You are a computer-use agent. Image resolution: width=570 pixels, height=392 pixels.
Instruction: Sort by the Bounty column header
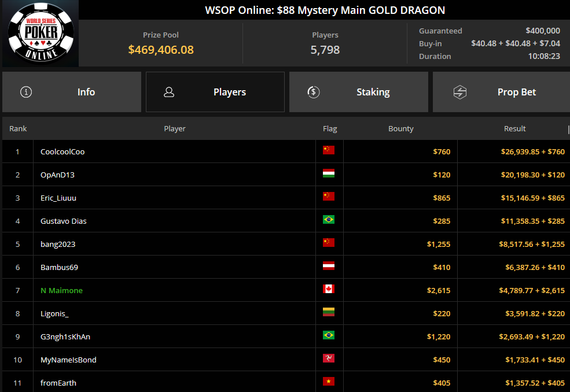(x=400, y=129)
